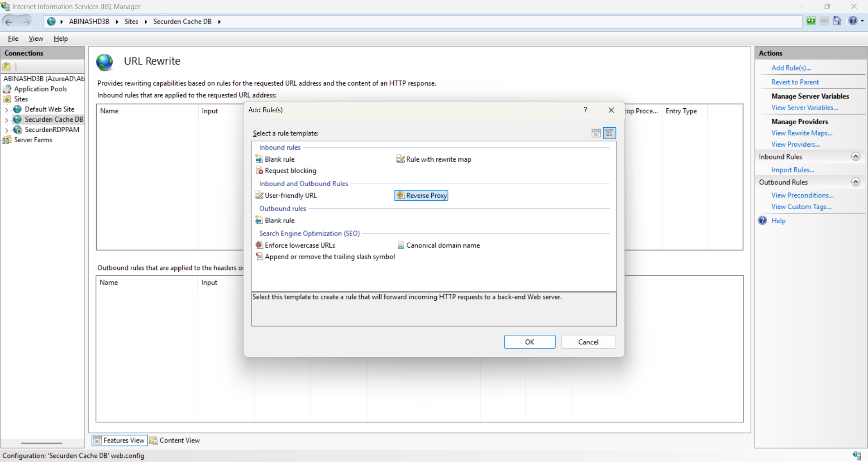868x462 pixels.
Task: Sort inbound rules by Name column
Action: click(147, 111)
